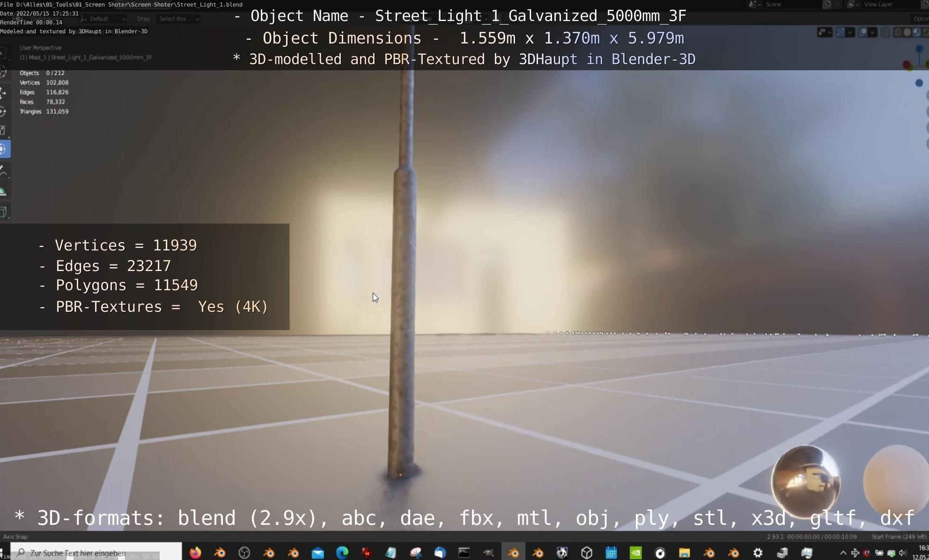Image resolution: width=929 pixels, height=560 pixels.
Task: Click the Scene name field
Action: coord(791,5)
